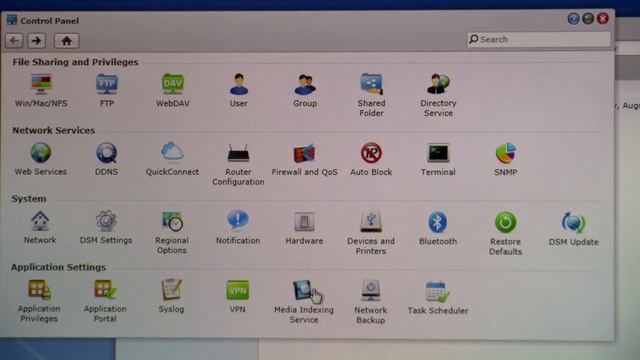This screenshot has width=640, height=360.
Task: Go back with the left arrow button
Action: 14,40
